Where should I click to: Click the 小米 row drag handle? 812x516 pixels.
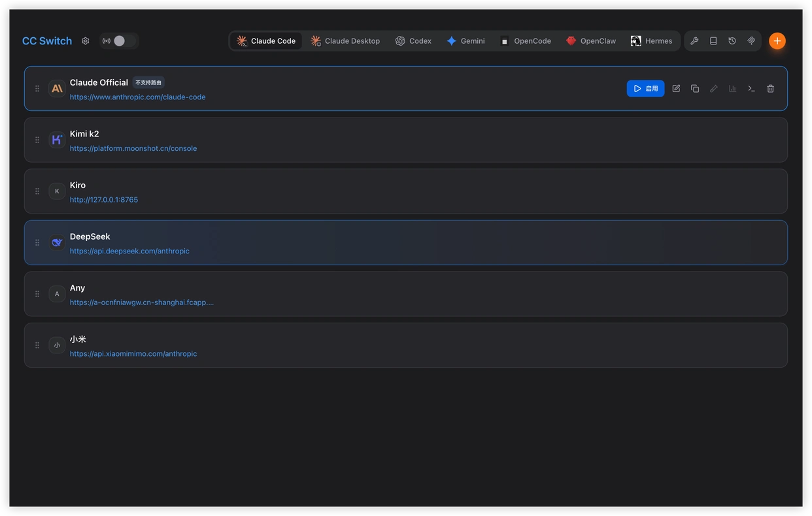tap(37, 345)
